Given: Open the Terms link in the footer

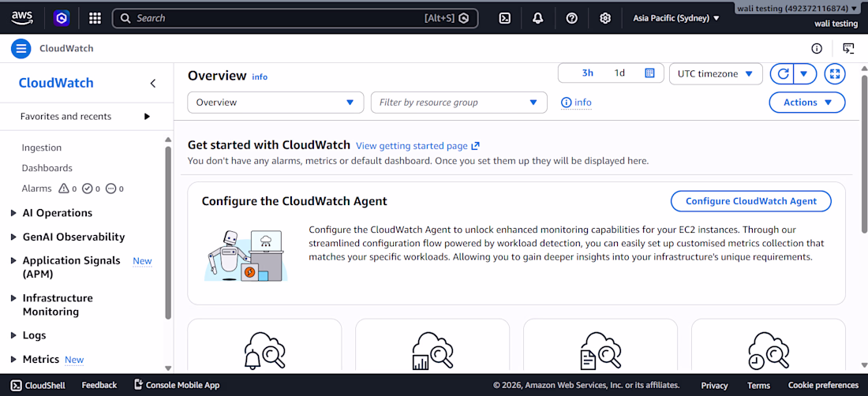Looking at the screenshot, I should pos(758,386).
